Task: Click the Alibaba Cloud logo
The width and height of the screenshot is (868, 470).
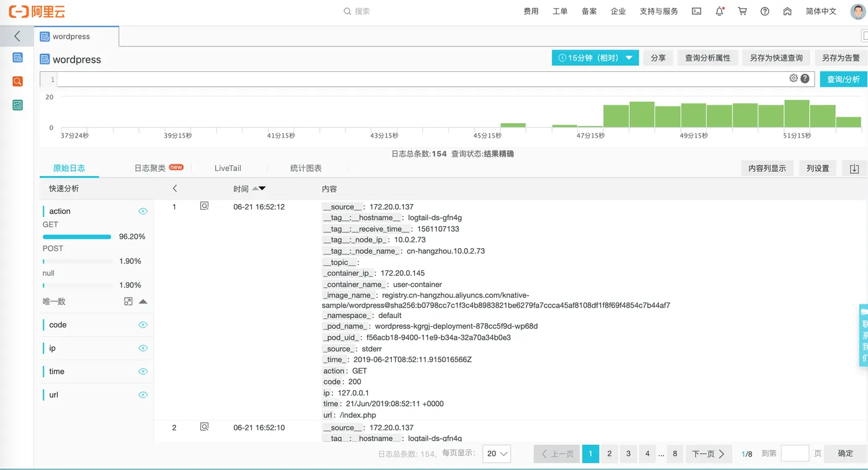Action: click(37, 11)
